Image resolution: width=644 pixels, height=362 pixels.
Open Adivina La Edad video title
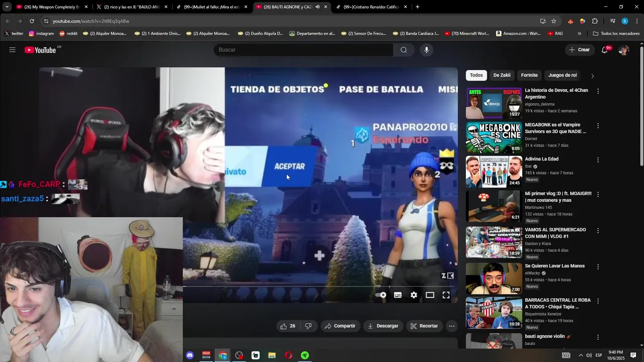pyautogui.click(x=541, y=159)
